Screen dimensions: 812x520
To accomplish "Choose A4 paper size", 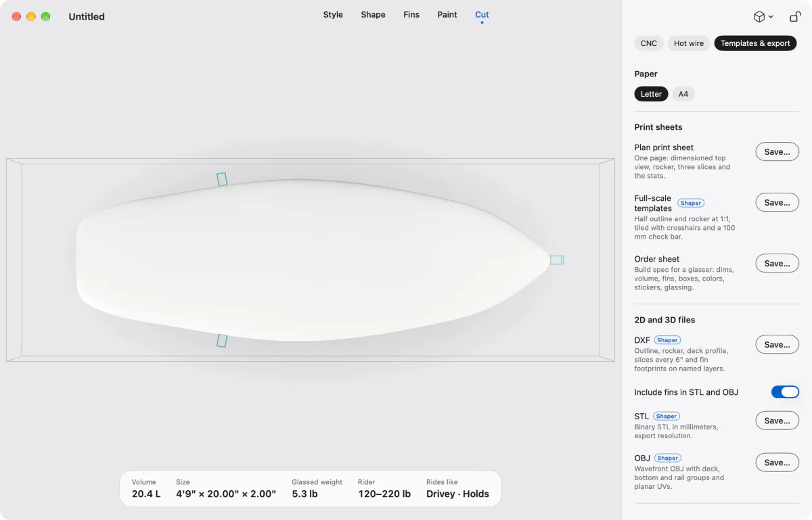I will point(683,94).
